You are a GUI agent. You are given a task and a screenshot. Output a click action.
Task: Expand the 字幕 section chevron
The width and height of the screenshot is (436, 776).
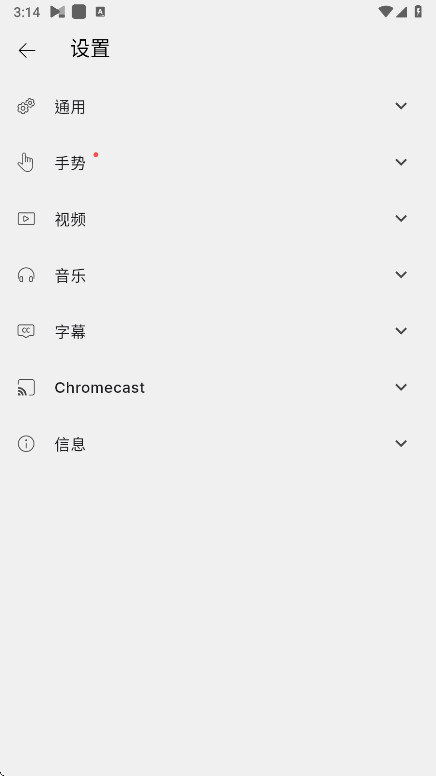pos(401,331)
